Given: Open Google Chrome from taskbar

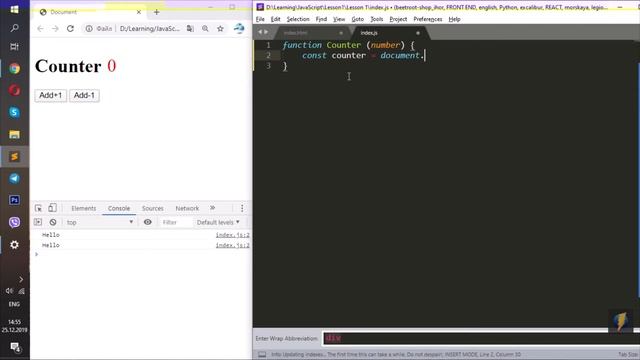Looking at the screenshot, I should 14,69.
